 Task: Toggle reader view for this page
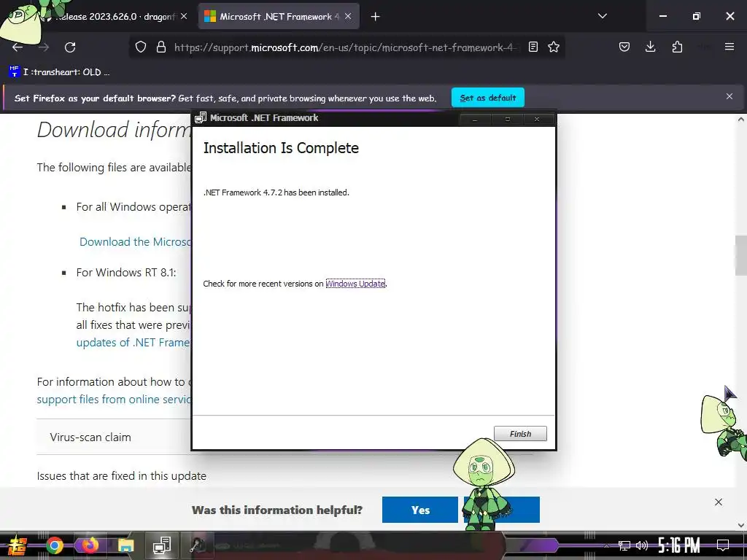pyautogui.click(x=533, y=47)
